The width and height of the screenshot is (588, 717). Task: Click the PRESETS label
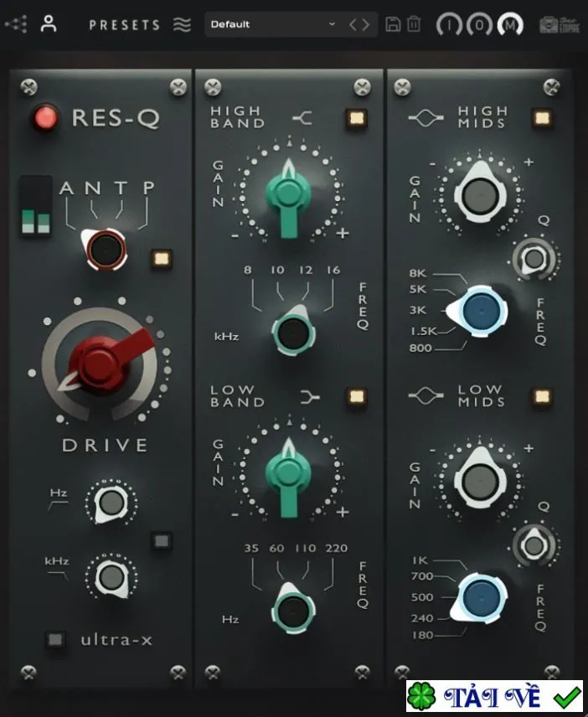click(x=124, y=24)
